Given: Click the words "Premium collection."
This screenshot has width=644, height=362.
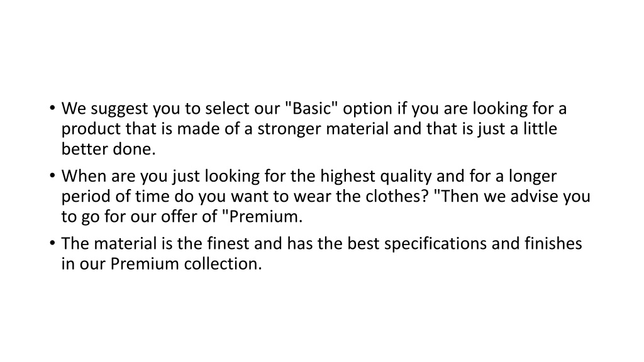Looking at the screenshot, I should (186, 263).
